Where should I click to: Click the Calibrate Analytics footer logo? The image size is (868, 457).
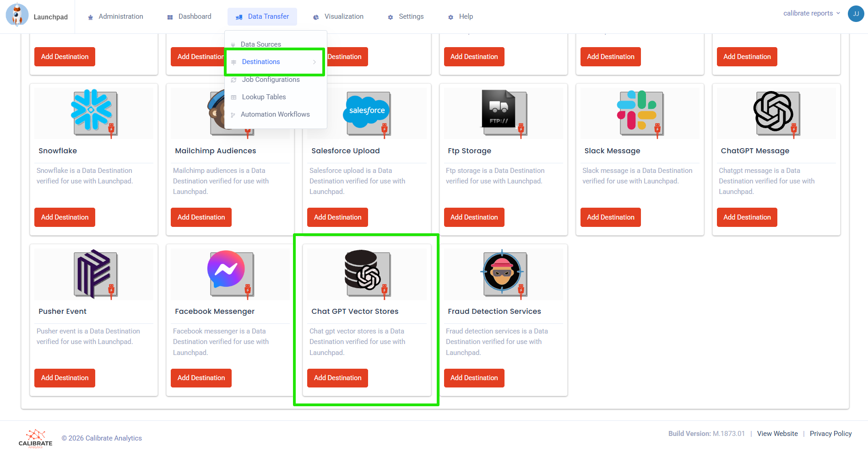[35, 438]
